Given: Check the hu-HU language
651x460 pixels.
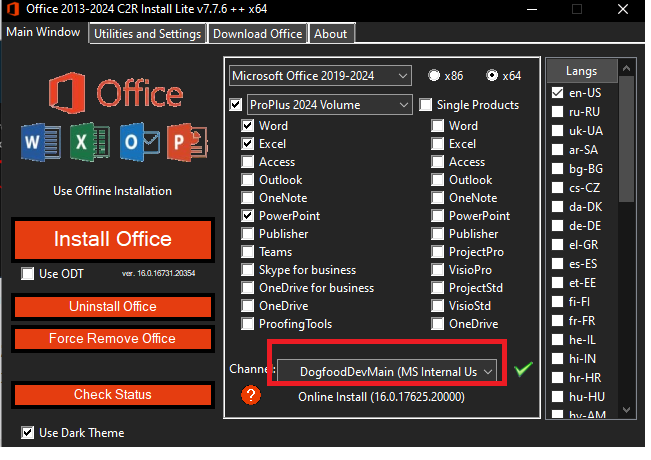Looking at the screenshot, I should (557, 397).
